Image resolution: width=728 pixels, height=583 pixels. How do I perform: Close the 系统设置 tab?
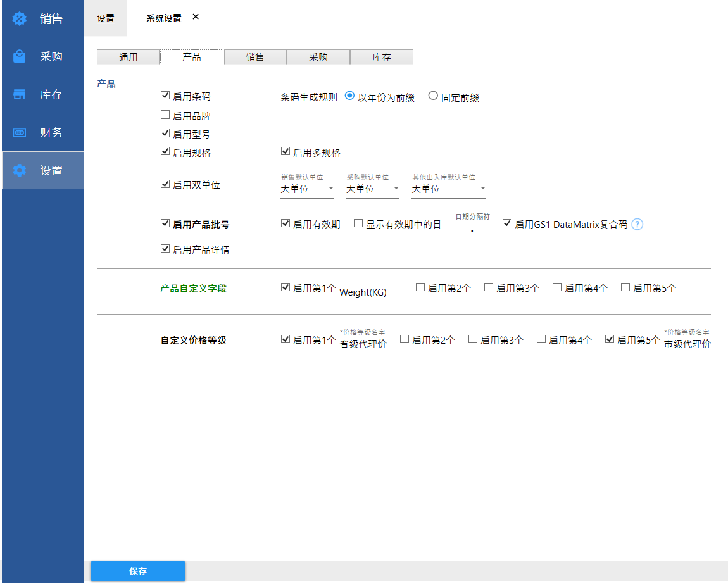pos(196,17)
